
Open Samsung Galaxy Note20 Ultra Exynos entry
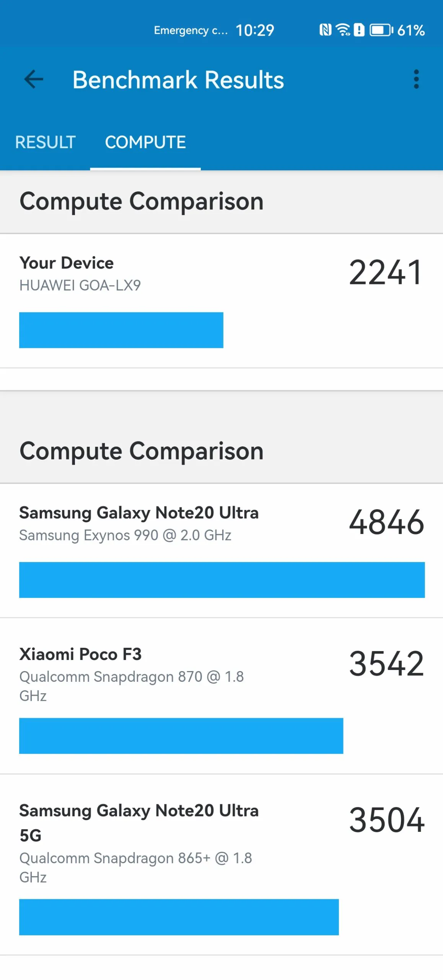221,550
